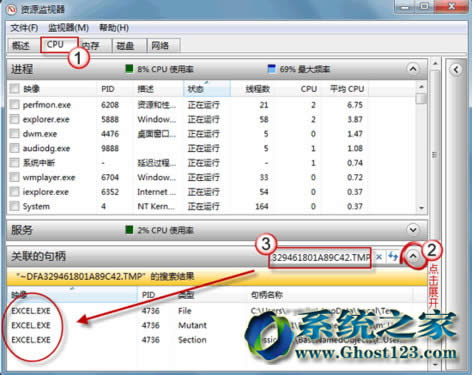Sort processes by 状态 column
The height and width of the screenshot is (375, 472).
pyautogui.click(x=207, y=89)
